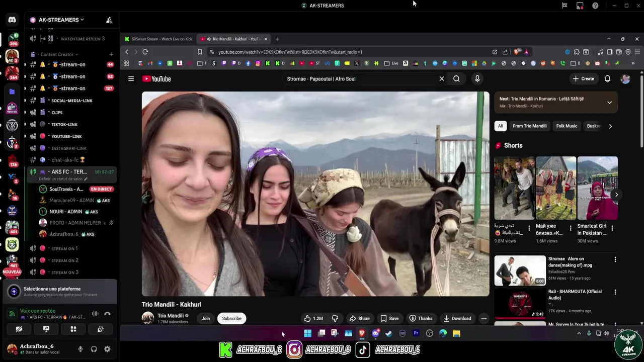
Task: Mute audio on the YouTube browser tab
Action: click(209, 39)
